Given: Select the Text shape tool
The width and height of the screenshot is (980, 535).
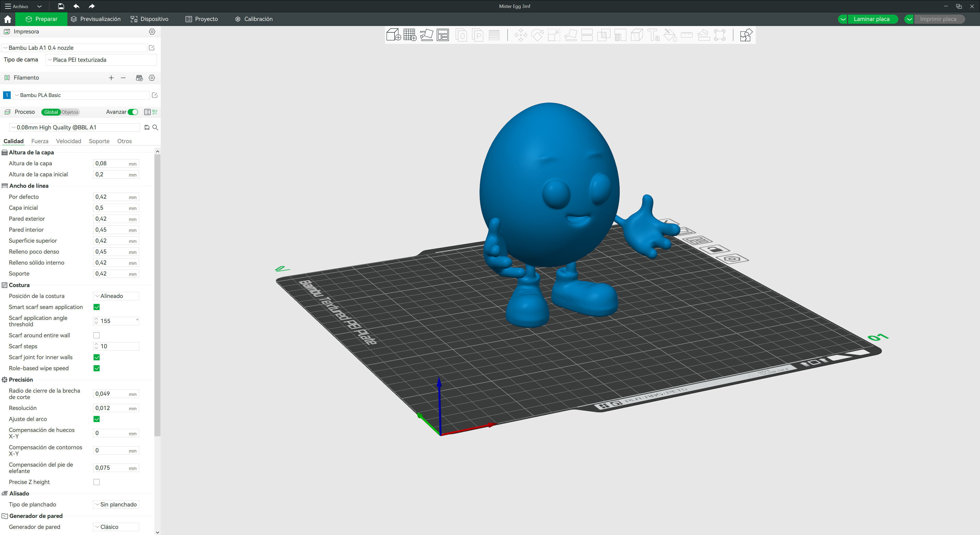Looking at the screenshot, I should (653, 35).
